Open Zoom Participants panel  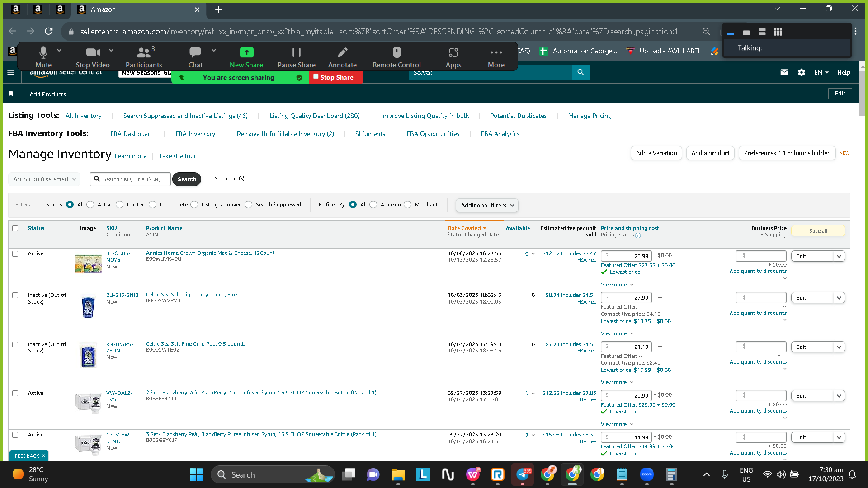tap(144, 57)
